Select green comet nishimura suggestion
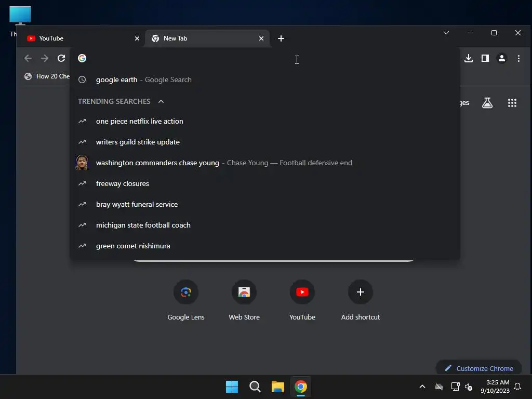Screen dimensions: 532x399 265,246
